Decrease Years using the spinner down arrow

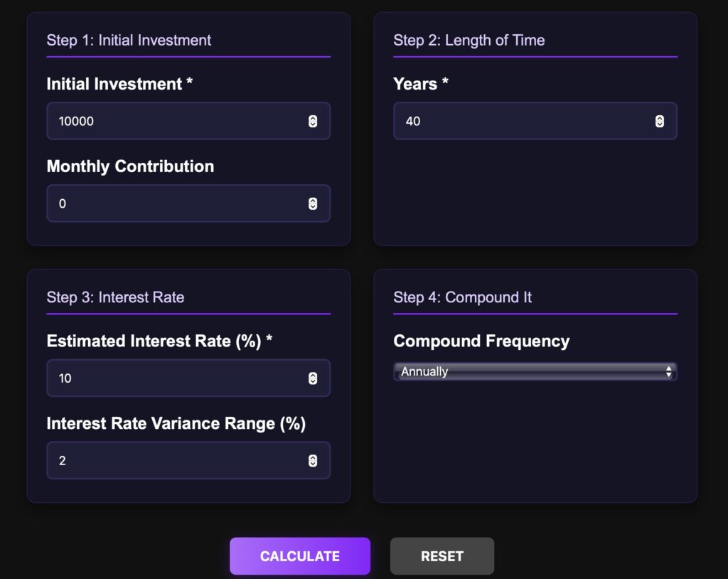(x=660, y=124)
